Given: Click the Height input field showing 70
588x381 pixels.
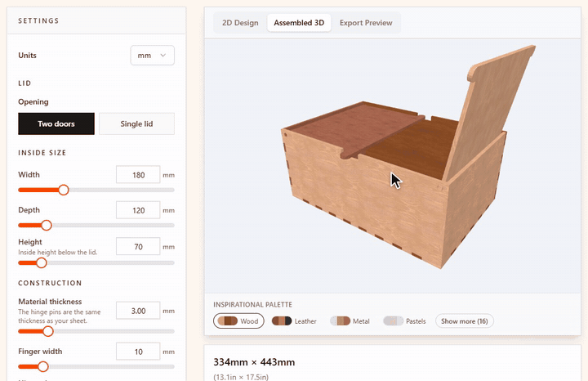Looking at the screenshot, I should coord(138,247).
